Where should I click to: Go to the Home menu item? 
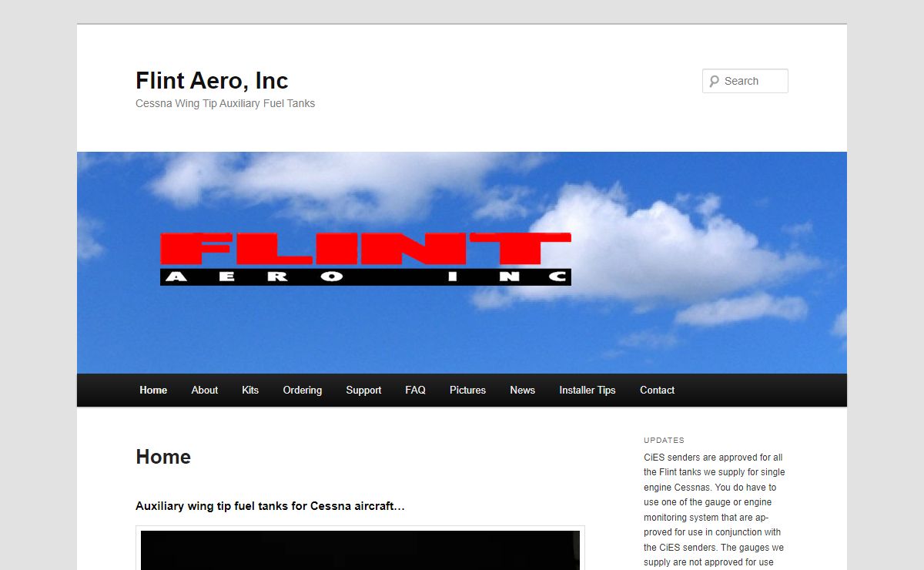(153, 390)
